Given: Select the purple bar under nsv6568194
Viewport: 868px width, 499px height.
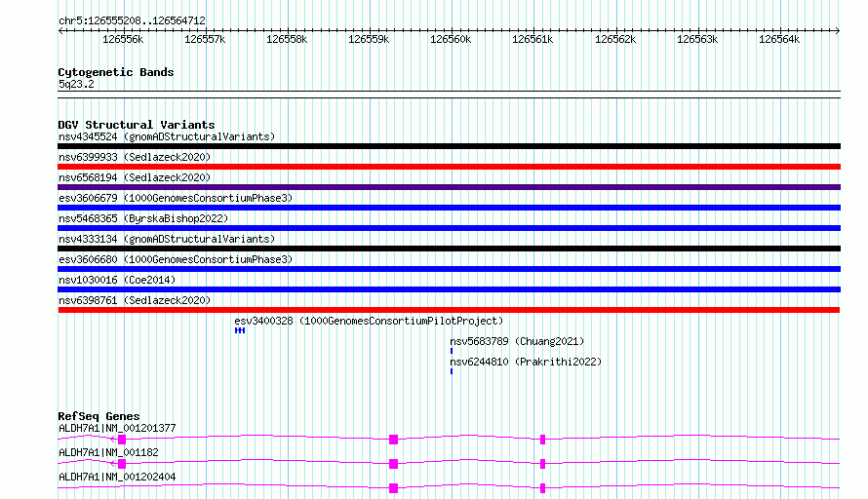Looking at the screenshot, I should pos(449,187).
